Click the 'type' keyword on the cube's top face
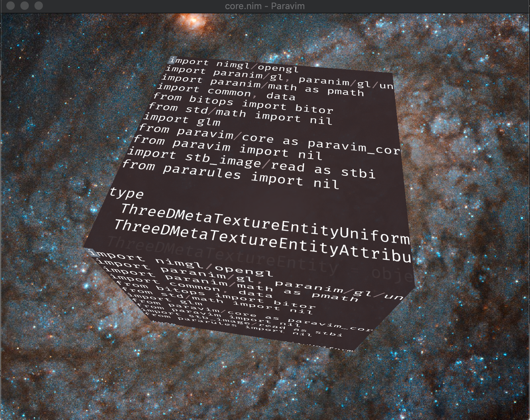 127,193
